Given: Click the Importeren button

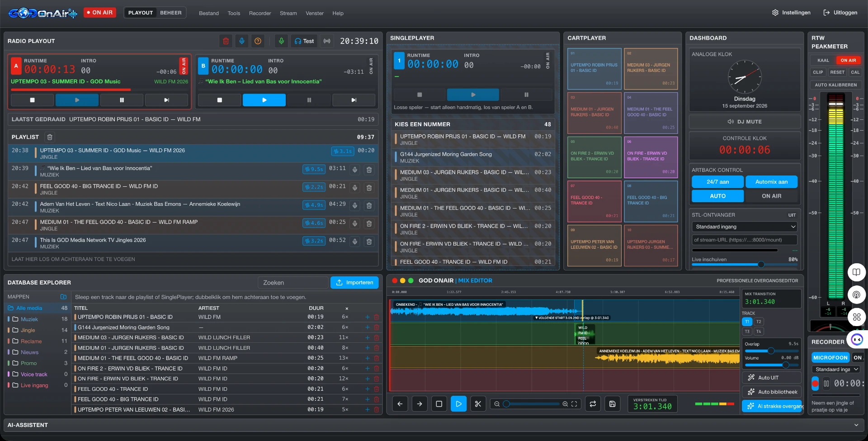Looking at the screenshot, I should click(354, 283).
